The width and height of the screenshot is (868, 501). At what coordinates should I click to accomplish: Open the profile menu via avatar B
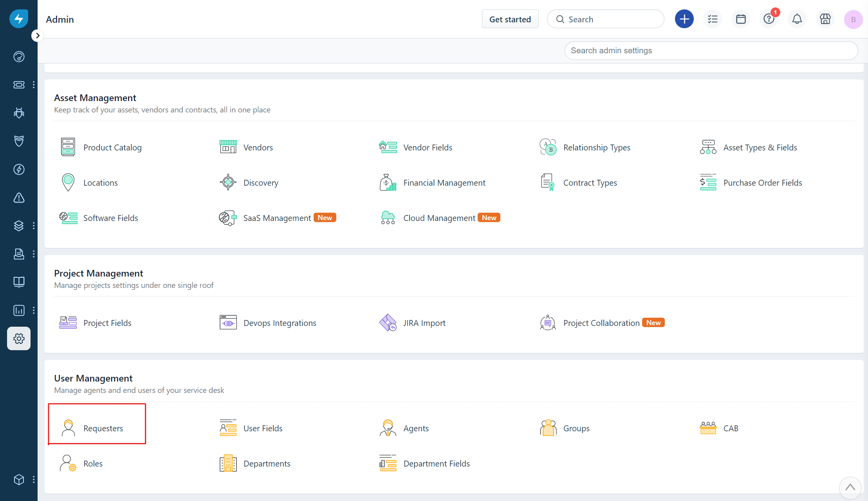(x=854, y=19)
